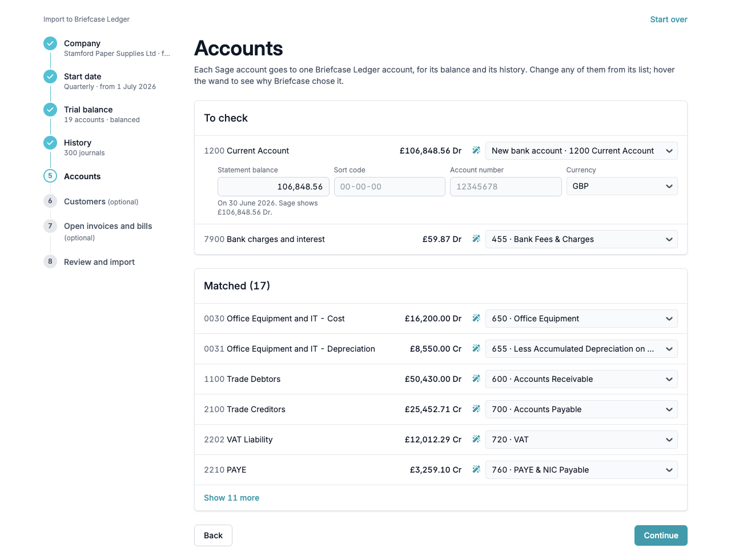The width and height of the screenshot is (731, 560).
Task: Click the Continue button
Action: click(x=661, y=535)
